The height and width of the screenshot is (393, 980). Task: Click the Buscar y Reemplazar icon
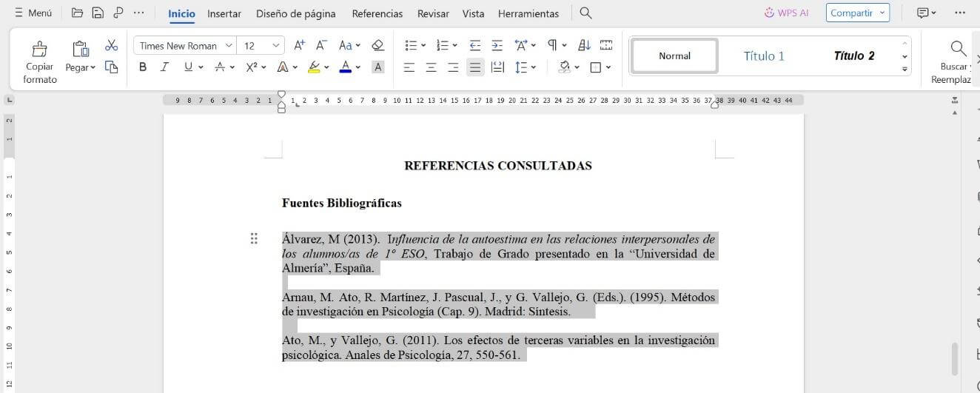click(x=959, y=49)
